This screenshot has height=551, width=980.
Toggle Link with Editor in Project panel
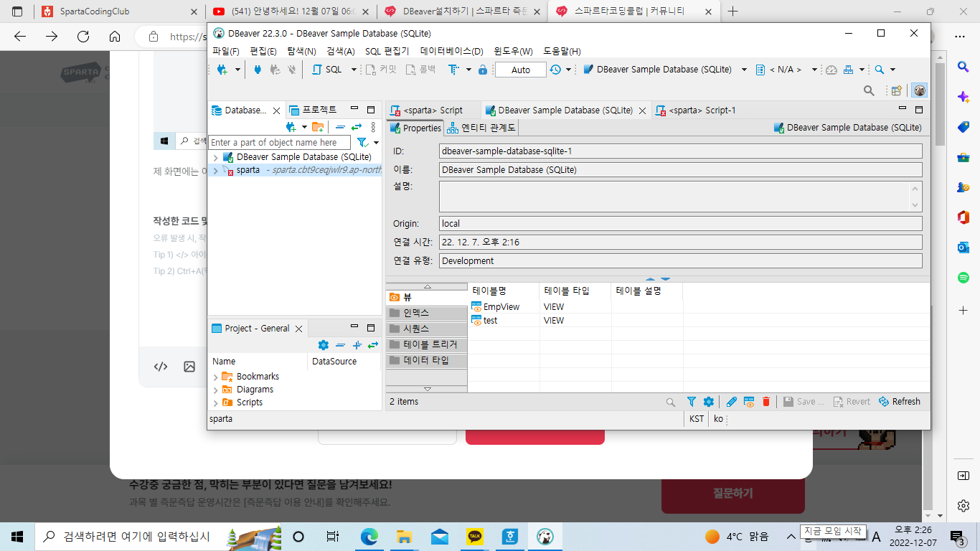pyautogui.click(x=373, y=345)
